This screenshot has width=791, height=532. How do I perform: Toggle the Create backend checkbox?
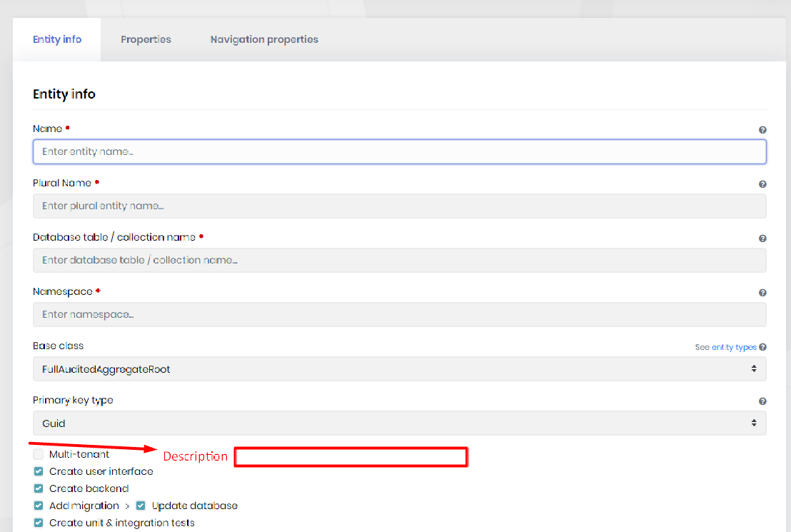(x=39, y=488)
